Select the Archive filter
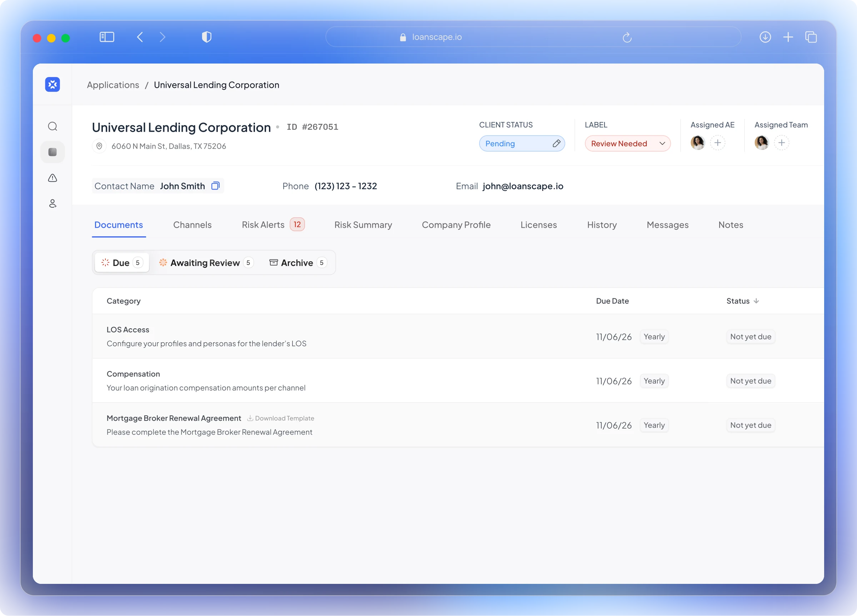 coord(298,262)
